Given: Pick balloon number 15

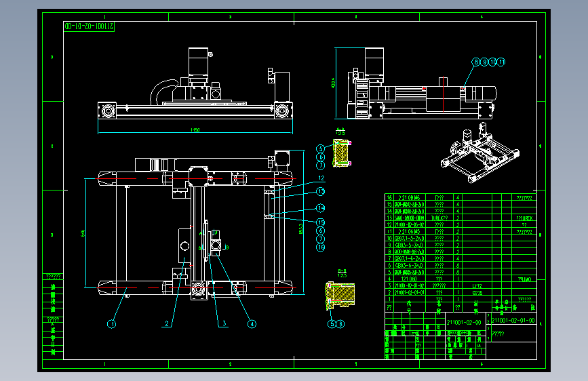Looking at the screenshot, I should (x=320, y=222).
